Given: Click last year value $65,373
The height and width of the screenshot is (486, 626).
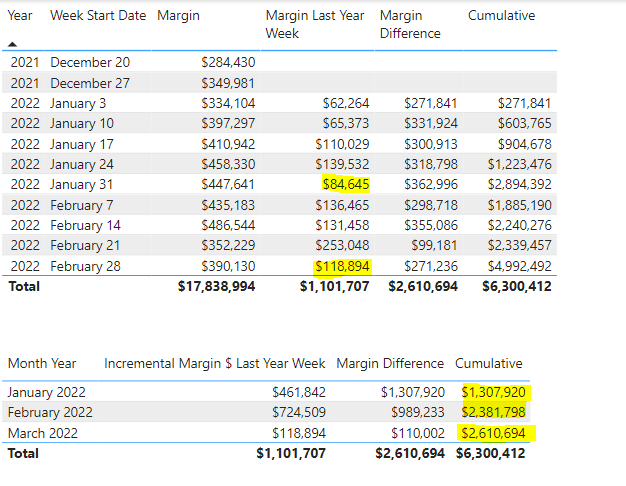Looking at the screenshot, I should tap(346, 123).
